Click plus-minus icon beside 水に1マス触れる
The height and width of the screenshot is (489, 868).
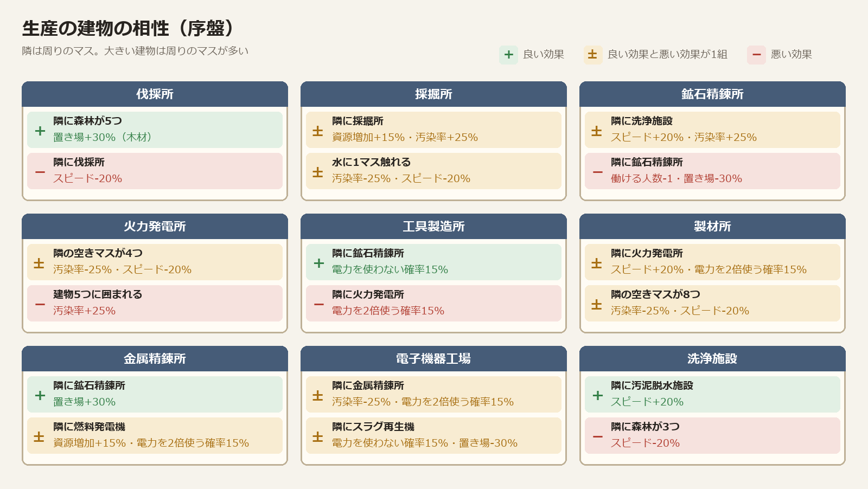tap(318, 172)
